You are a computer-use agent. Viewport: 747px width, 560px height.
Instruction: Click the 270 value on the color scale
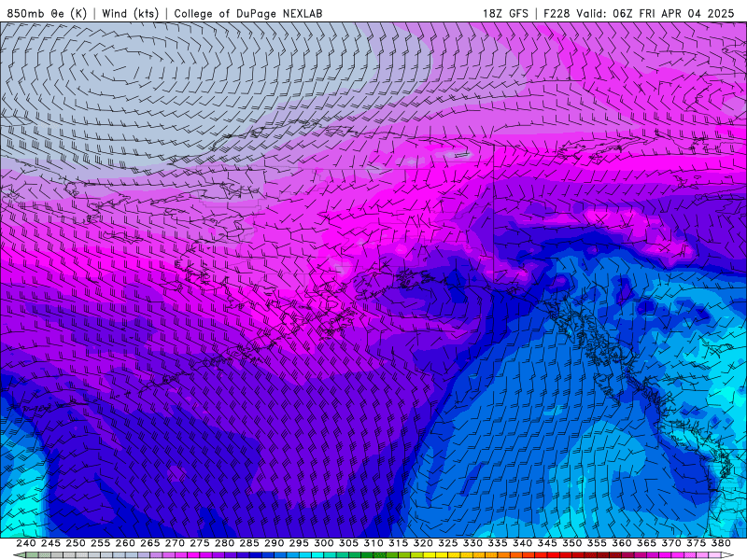pos(175,543)
